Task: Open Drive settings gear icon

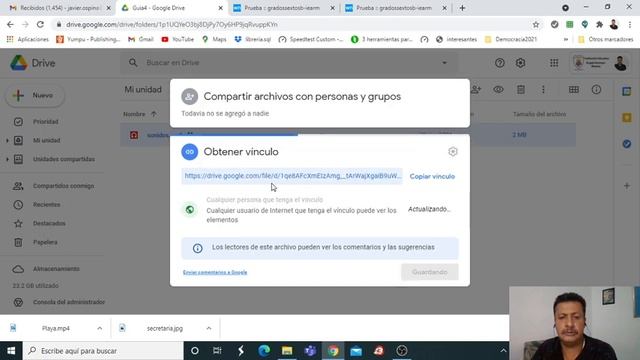Action: [520, 63]
